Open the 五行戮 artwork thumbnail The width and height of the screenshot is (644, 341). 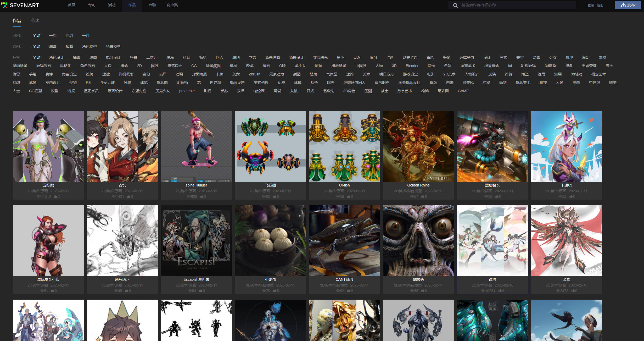point(48,146)
